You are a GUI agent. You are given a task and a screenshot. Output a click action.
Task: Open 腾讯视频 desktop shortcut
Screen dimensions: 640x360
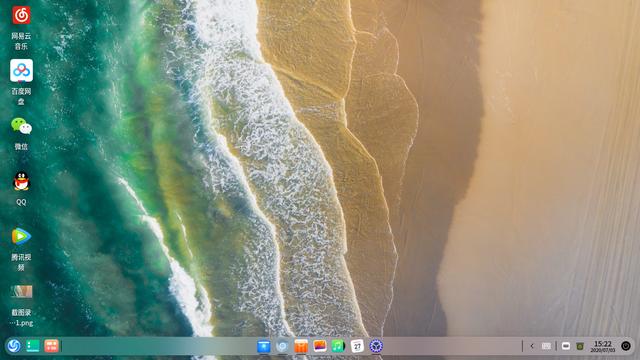point(21,236)
